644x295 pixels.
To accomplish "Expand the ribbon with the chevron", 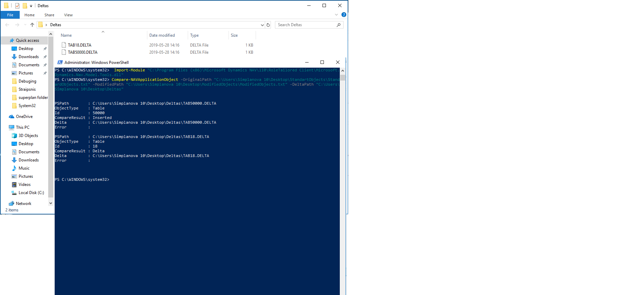I will pyautogui.click(x=336, y=15).
